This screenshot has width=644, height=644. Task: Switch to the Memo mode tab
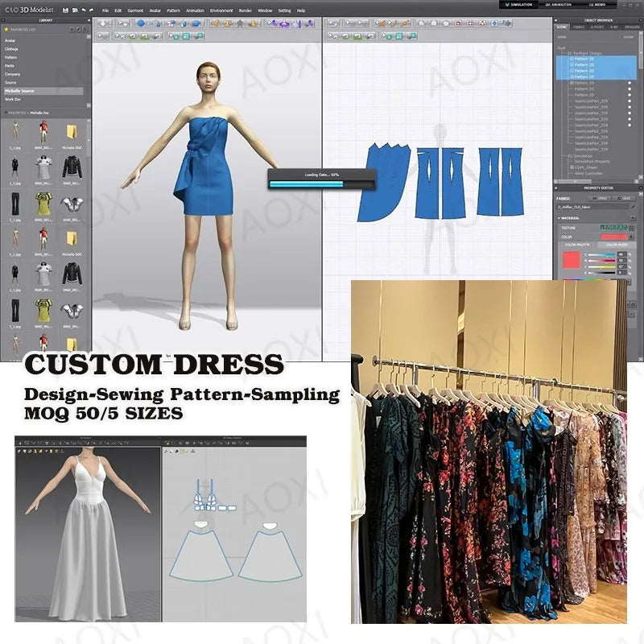[597, 5]
